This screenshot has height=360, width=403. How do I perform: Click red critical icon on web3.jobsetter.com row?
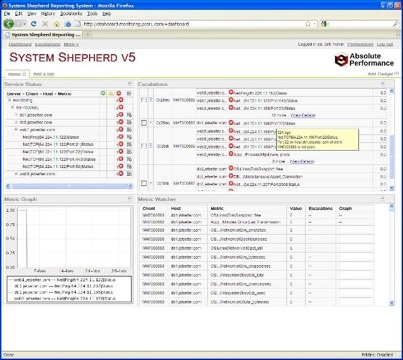[x=121, y=173]
